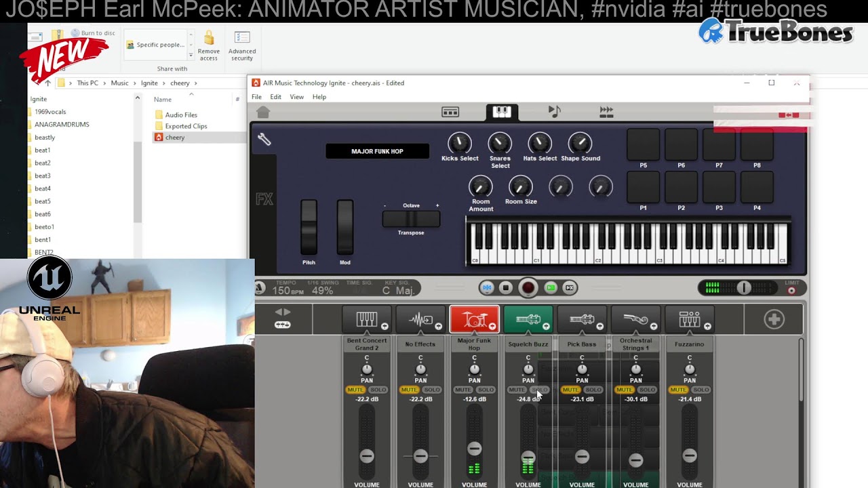Open the Fuzzarino track options arrow
Viewport: 868px width, 488px height.
707,327
